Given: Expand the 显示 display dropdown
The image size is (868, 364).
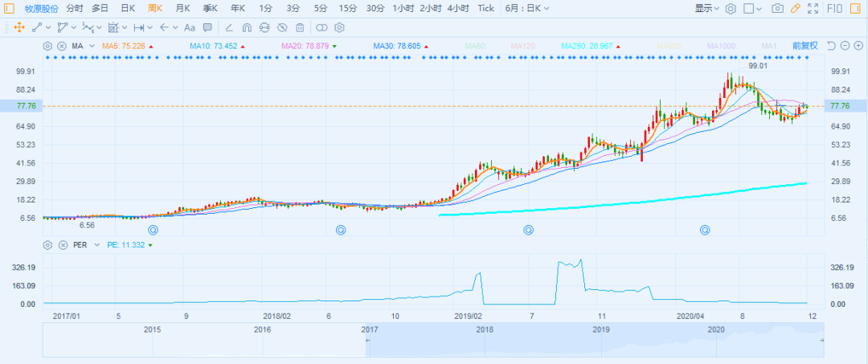Looking at the screenshot, I should 706,9.
